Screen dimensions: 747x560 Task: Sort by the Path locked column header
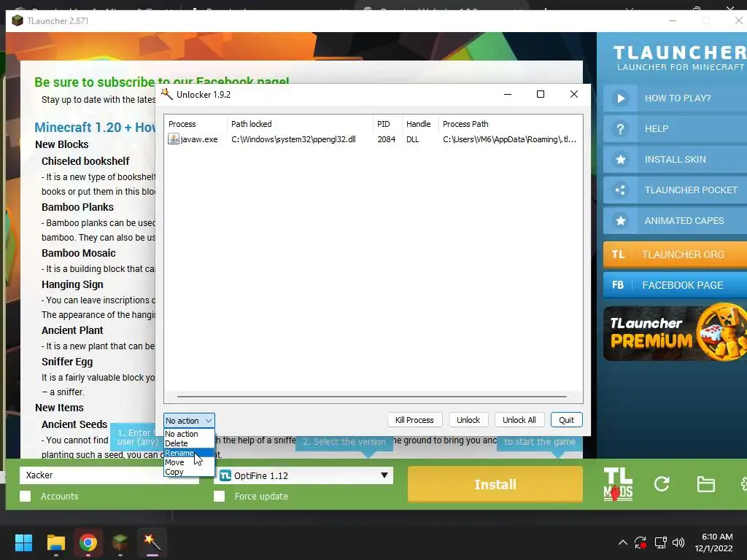point(300,124)
